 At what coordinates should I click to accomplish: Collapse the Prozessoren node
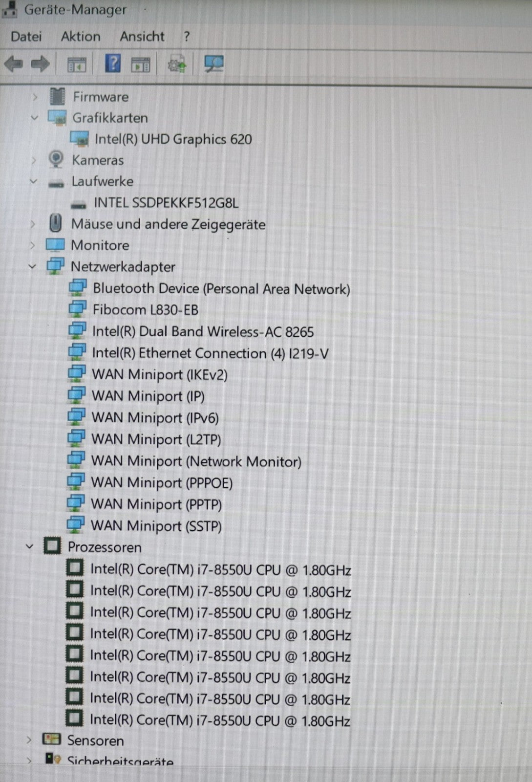[30, 546]
